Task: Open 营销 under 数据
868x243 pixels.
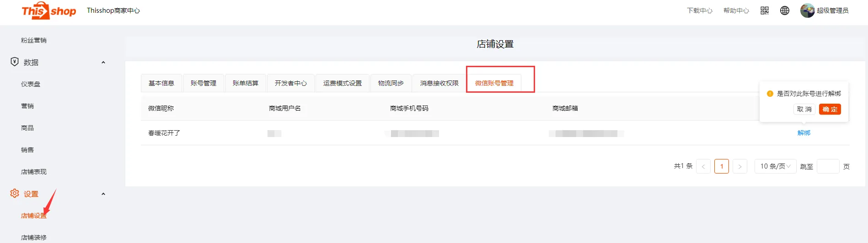Action: pos(27,106)
